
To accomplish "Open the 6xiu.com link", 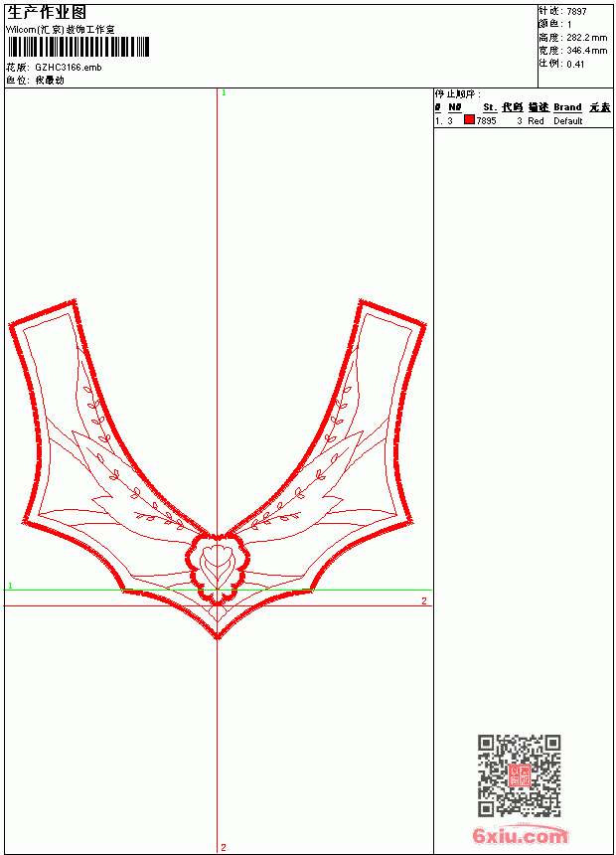I will (x=521, y=836).
